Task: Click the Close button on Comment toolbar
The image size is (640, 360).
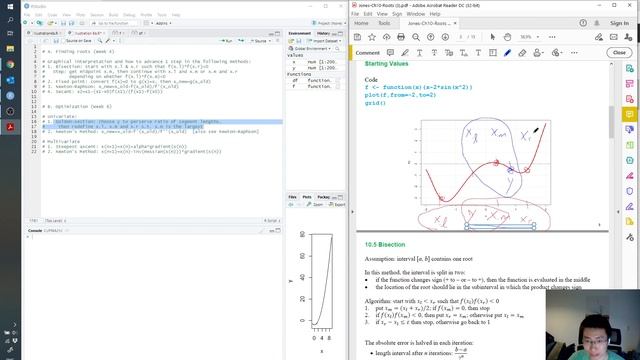Action: pos(619,53)
